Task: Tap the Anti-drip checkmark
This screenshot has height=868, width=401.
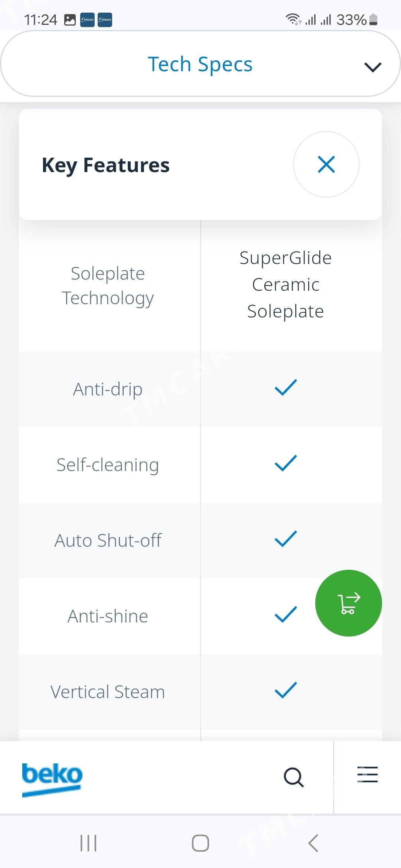Action: click(286, 388)
